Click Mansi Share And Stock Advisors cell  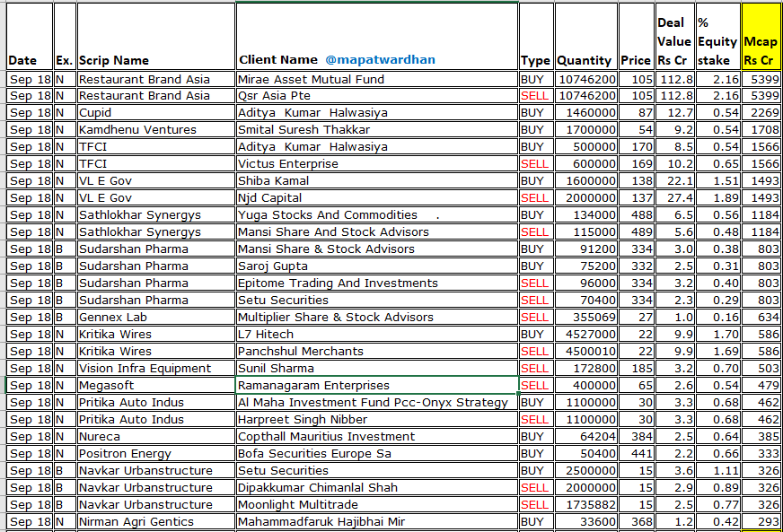(377, 232)
